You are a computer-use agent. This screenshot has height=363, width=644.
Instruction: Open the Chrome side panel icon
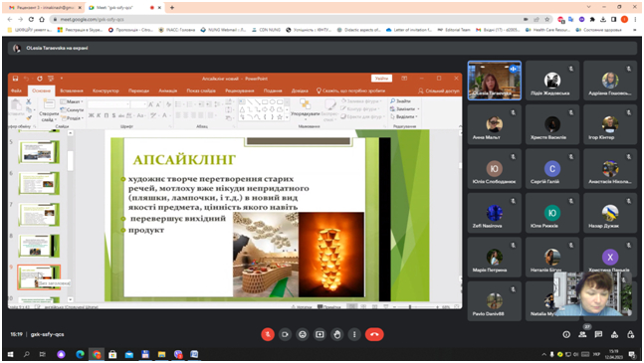[613, 19]
